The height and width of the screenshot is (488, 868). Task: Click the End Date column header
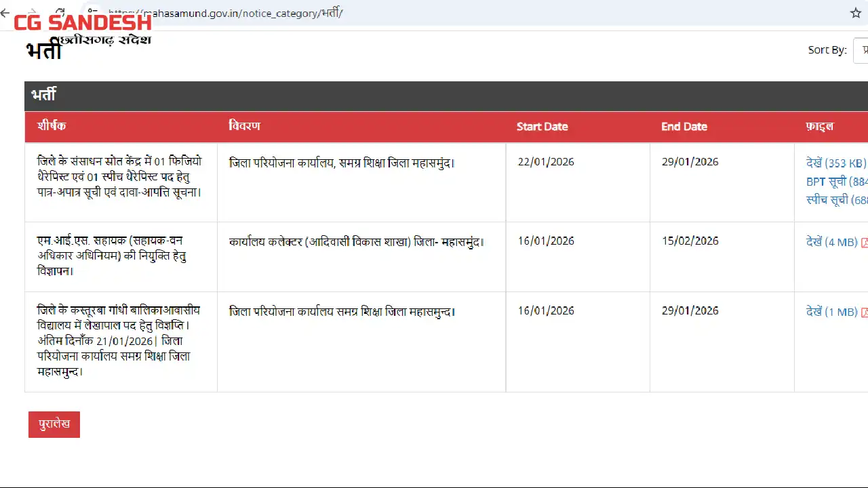[x=684, y=127]
